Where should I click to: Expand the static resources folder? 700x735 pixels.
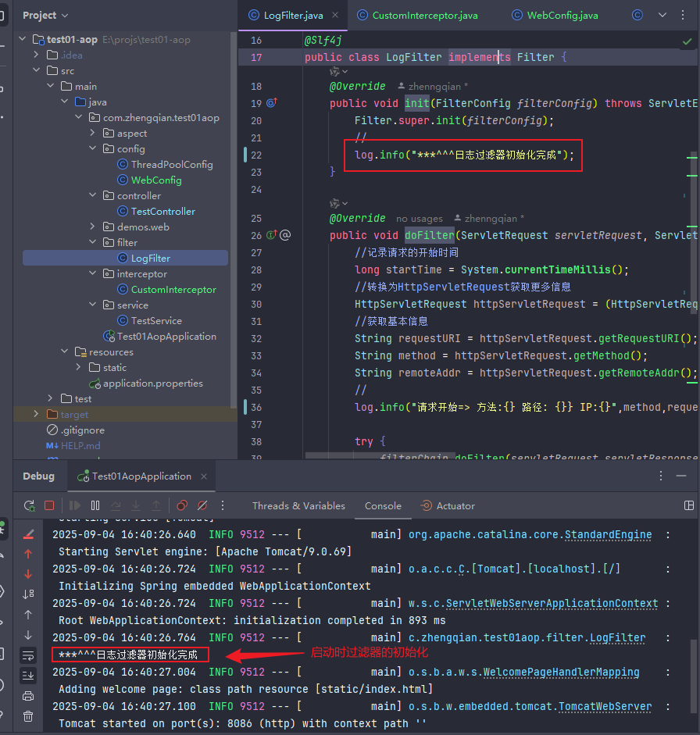[78, 367]
